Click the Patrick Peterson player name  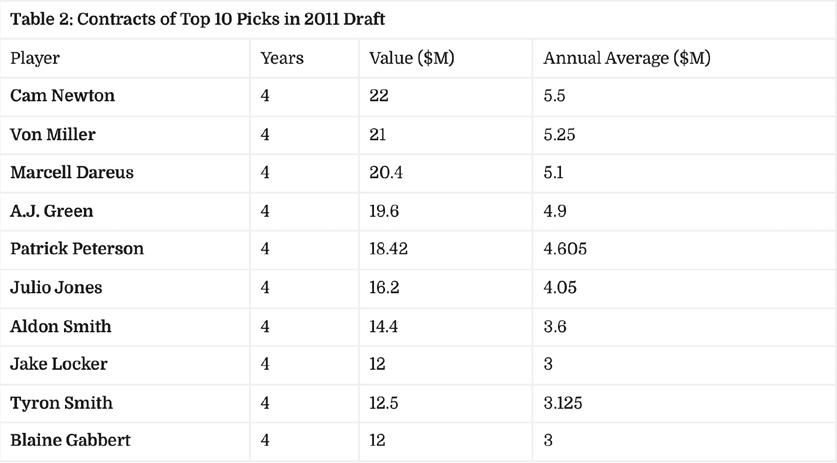click(77, 249)
